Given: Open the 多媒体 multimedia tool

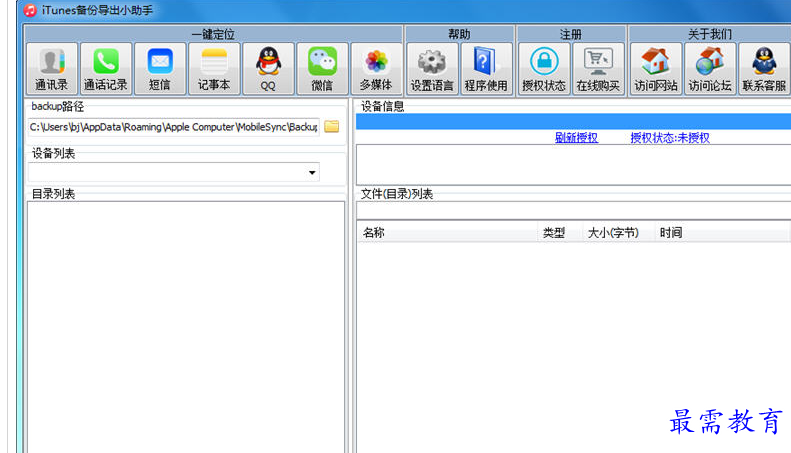Looking at the screenshot, I should pyautogui.click(x=376, y=69).
